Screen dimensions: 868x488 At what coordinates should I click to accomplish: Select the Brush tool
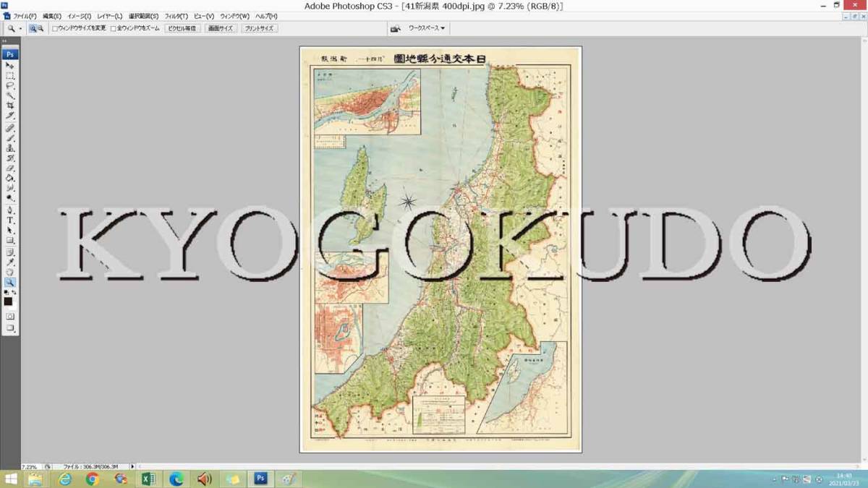click(x=10, y=138)
